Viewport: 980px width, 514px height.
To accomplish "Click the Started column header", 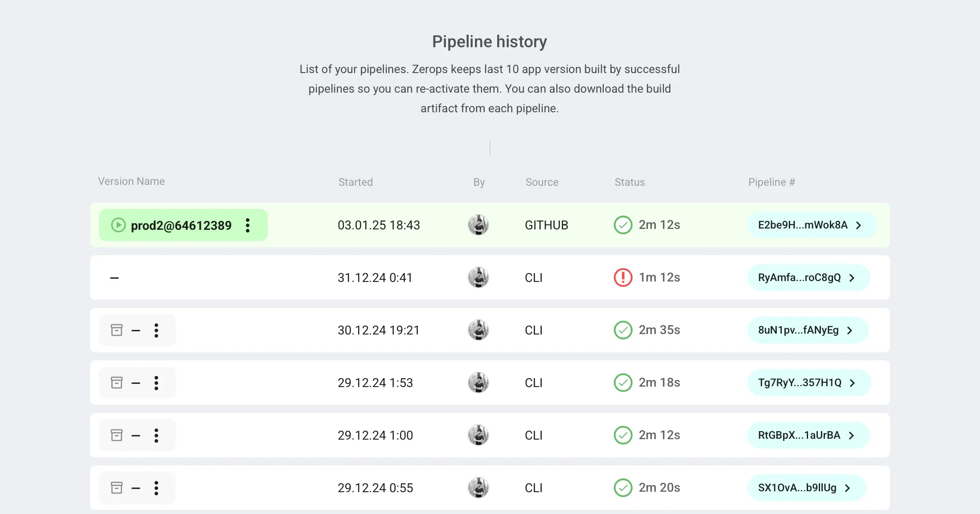I will [355, 182].
